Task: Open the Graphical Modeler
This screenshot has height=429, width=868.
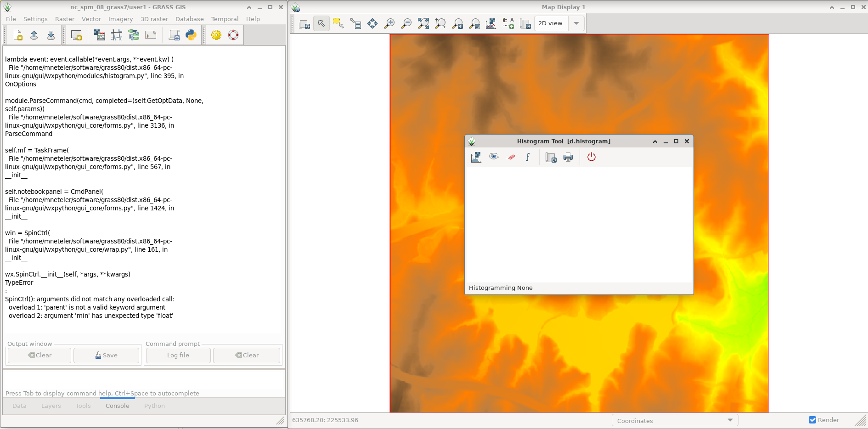Action: coord(134,35)
